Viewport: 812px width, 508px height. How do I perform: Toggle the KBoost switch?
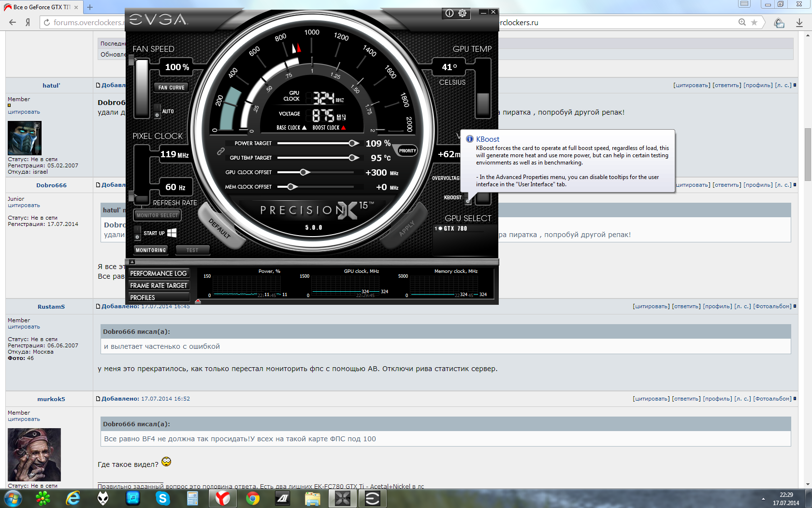tap(467, 198)
